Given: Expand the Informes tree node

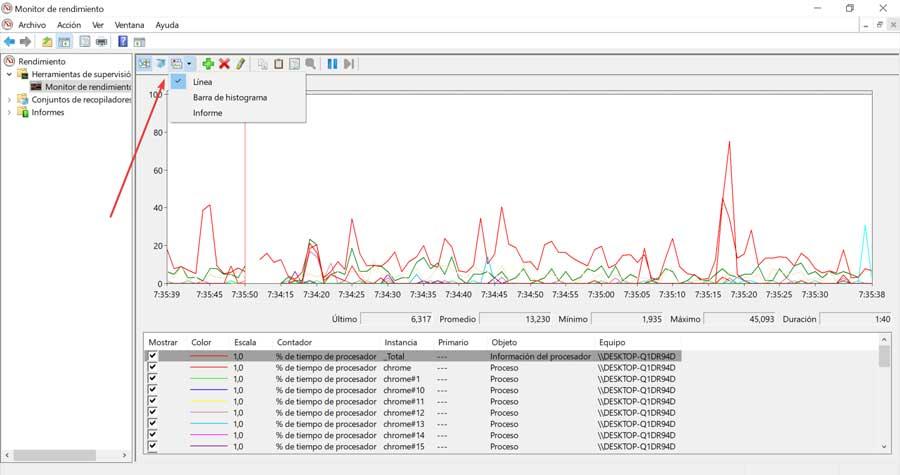Looking at the screenshot, I should point(9,112).
